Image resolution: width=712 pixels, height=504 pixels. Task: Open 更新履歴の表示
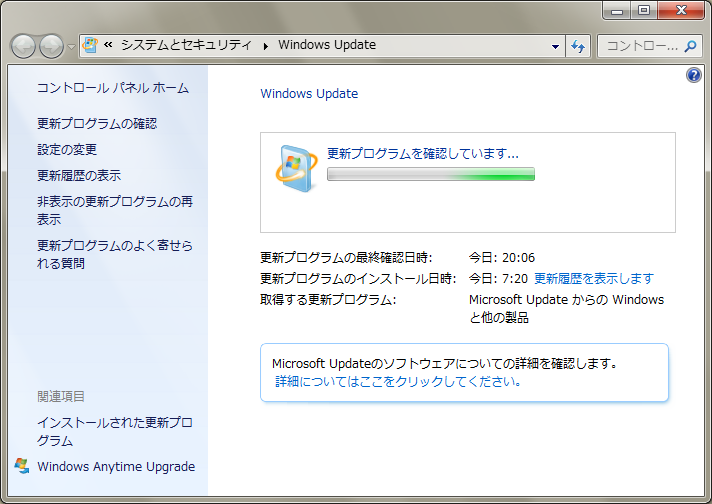[79, 175]
